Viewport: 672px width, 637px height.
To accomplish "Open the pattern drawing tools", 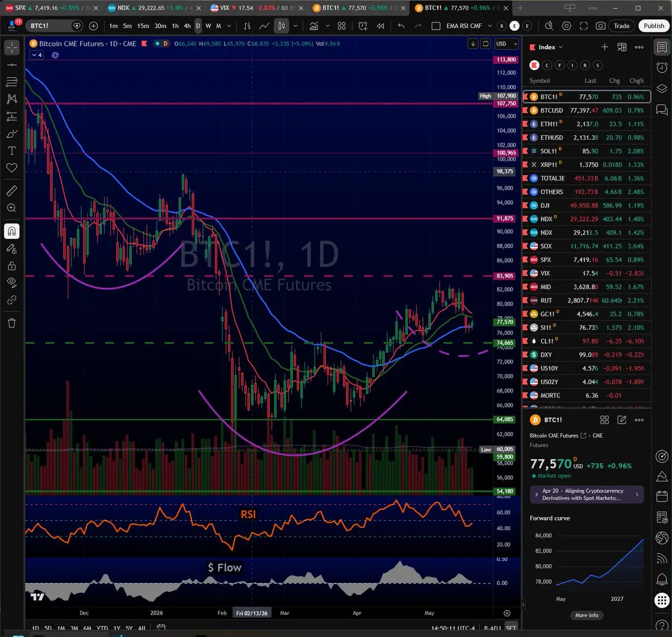I will point(12,99).
